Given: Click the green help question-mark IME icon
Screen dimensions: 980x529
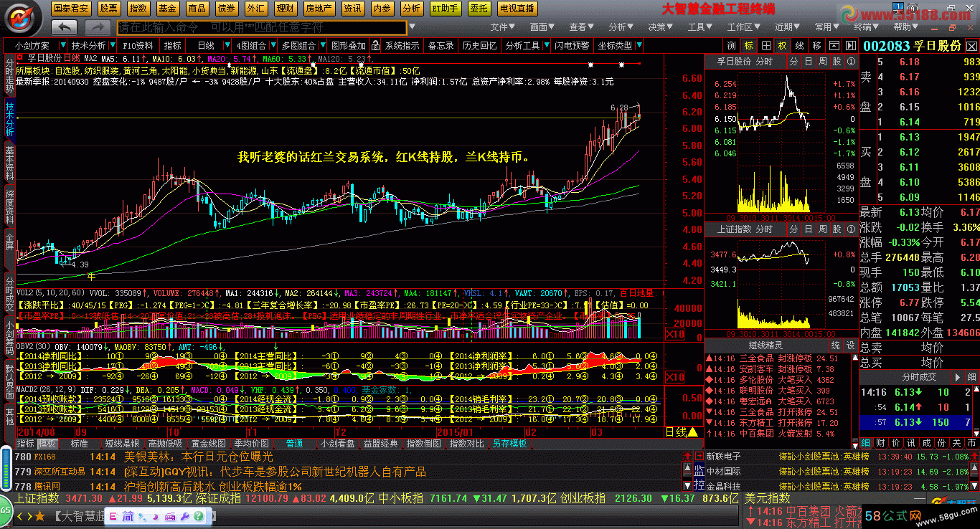Looking at the screenshot, I should click(197, 516).
